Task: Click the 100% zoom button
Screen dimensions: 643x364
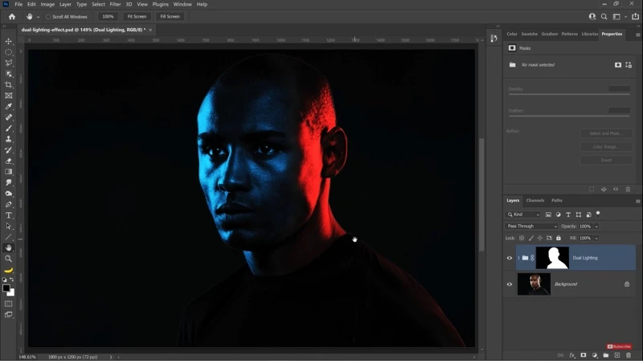Action: pyautogui.click(x=108, y=16)
